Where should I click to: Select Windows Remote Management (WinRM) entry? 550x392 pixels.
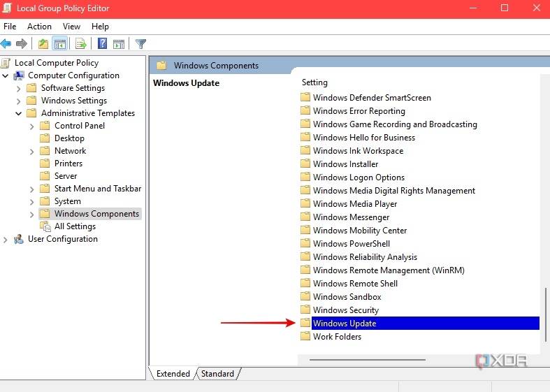(x=389, y=270)
